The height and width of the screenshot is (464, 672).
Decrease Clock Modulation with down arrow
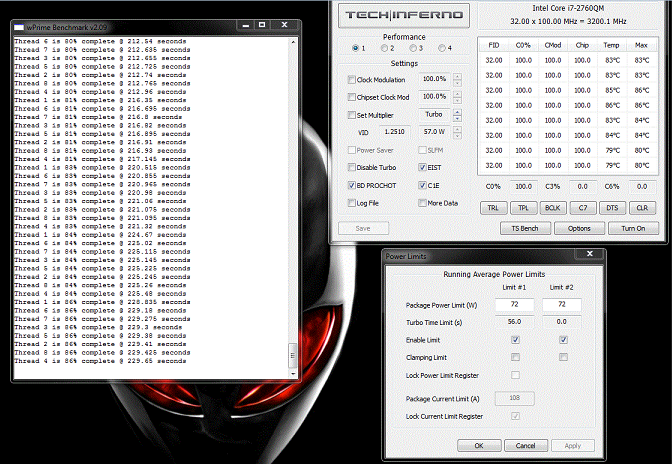coord(457,83)
